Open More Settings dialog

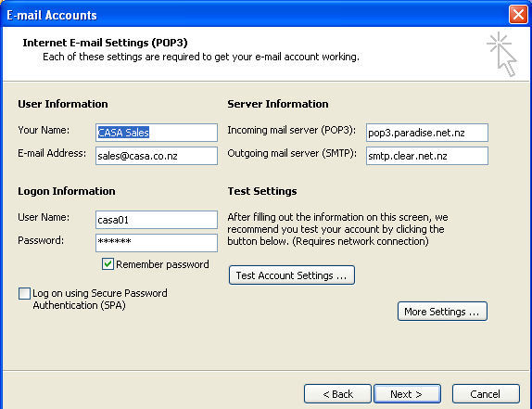click(x=442, y=312)
